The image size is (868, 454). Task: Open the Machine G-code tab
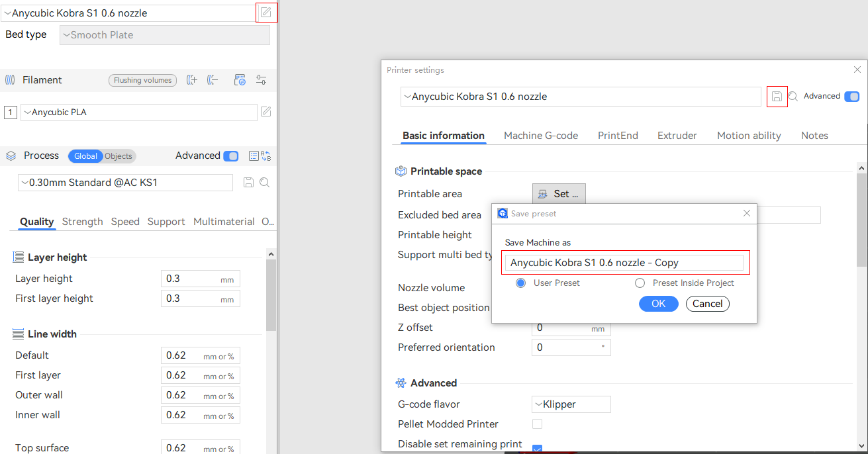tap(541, 136)
